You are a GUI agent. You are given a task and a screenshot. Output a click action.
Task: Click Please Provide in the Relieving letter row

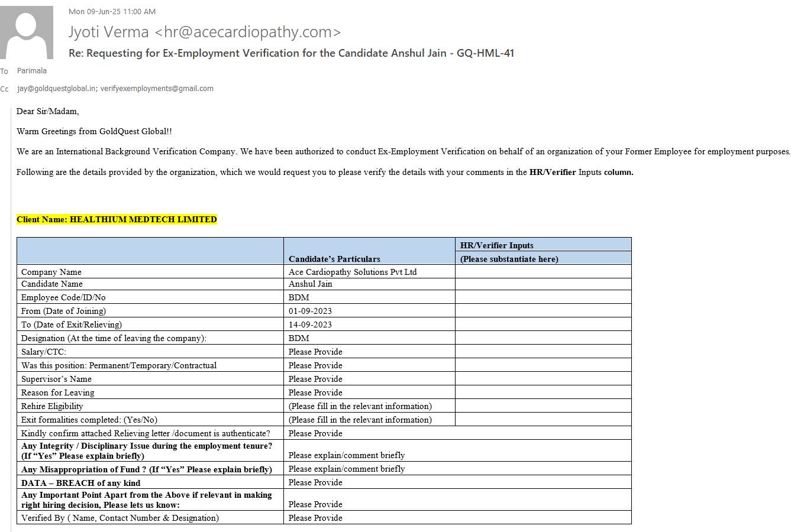coord(315,433)
